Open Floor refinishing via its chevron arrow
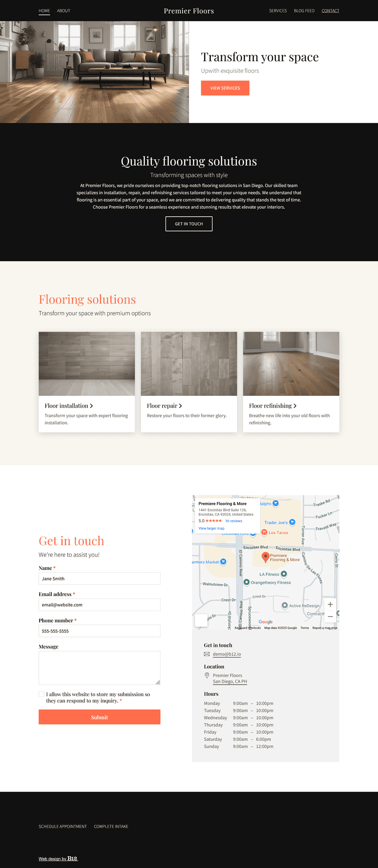Image resolution: width=378 pixels, height=868 pixels. (x=295, y=406)
